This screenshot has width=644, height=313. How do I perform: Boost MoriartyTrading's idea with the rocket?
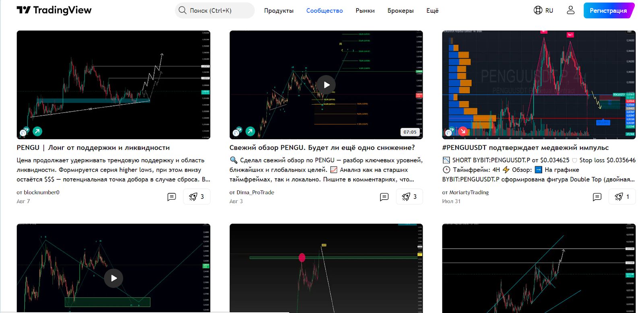[622, 197]
